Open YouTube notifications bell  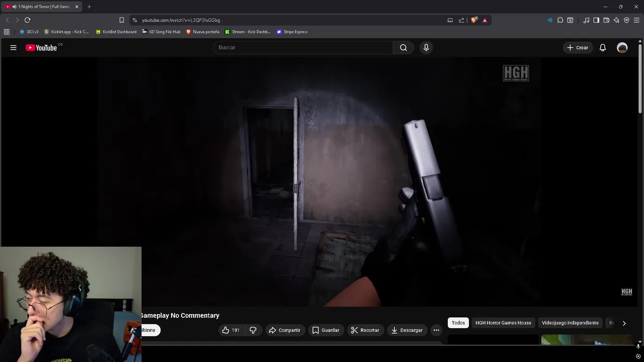tap(603, 48)
